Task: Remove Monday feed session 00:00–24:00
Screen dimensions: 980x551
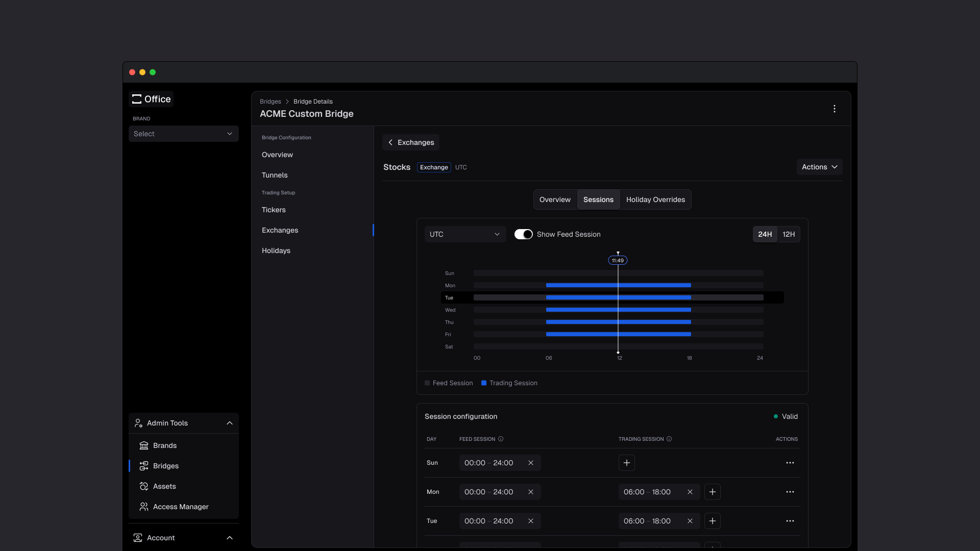Action: click(x=531, y=492)
